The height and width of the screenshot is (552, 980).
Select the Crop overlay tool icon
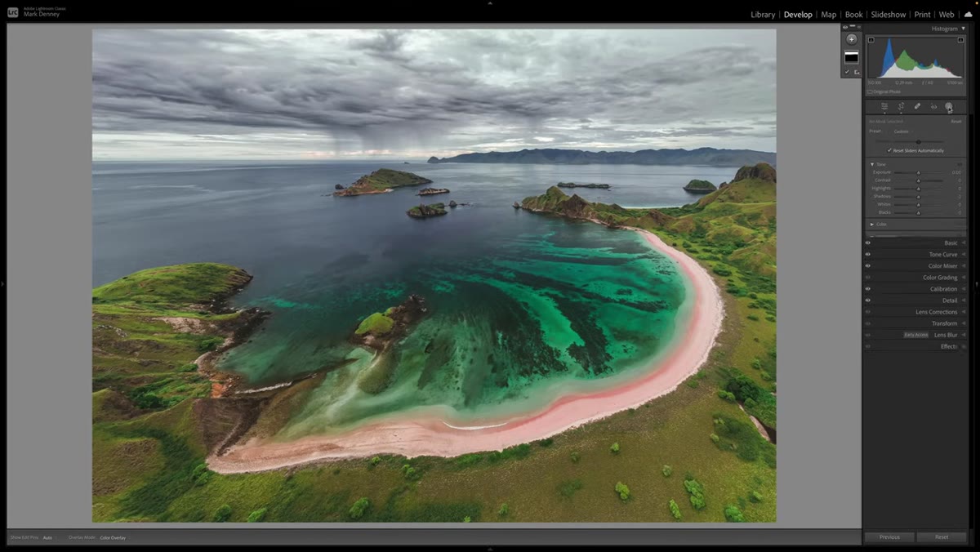(901, 106)
